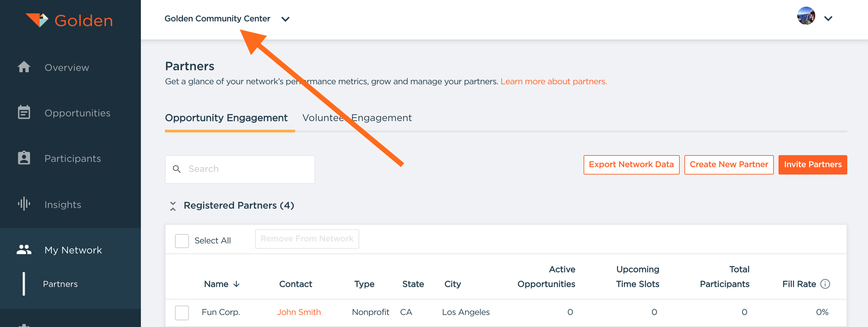868x327 pixels.
Task: Click the My Network people icon
Action: 24,250
